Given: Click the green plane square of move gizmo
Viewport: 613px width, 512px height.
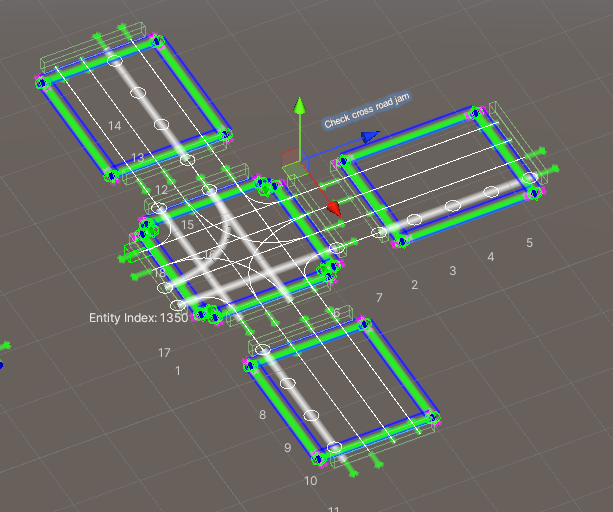Looking at the screenshot, I should [294, 170].
